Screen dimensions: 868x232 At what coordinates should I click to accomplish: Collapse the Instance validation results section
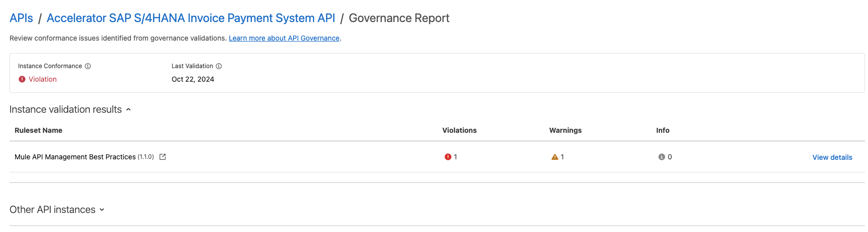pyautogui.click(x=128, y=110)
